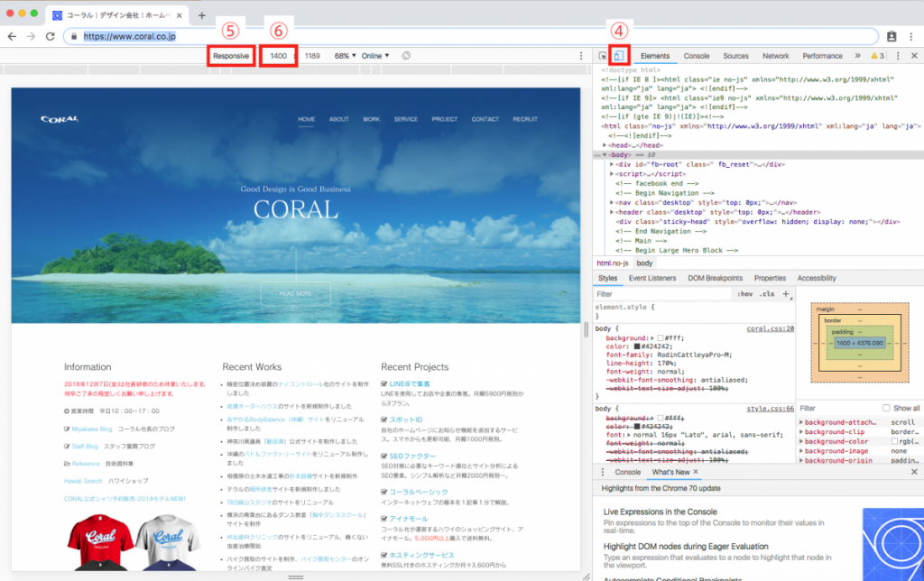The width and height of the screenshot is (924, 581).
Task: Add new style rule plus icon
Action: tap(786, 293)
